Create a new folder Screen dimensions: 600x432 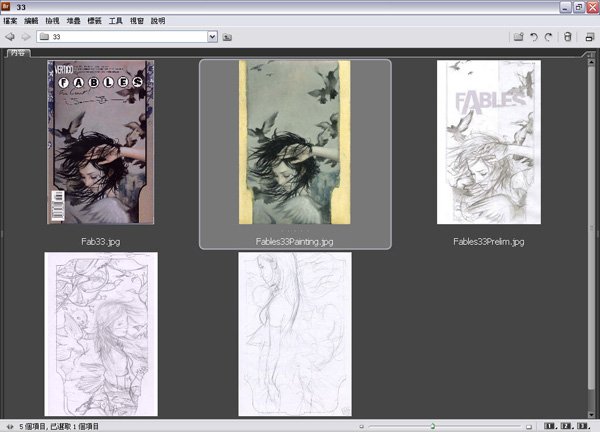coord(518,37)
